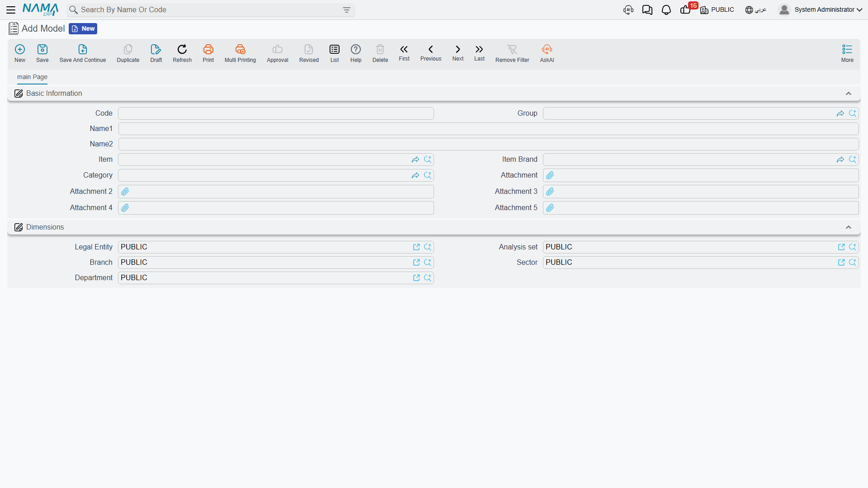Click Remove Filter
The width and height of the screenshot is (868, 488).
pyautogui.click(x=512, y=53)
